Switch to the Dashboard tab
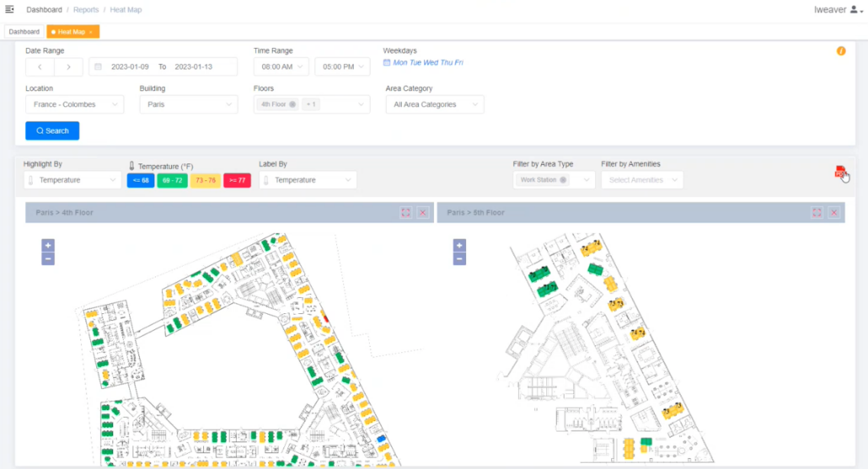The height and width of the screenshot is (469, 868). (24, 32)
